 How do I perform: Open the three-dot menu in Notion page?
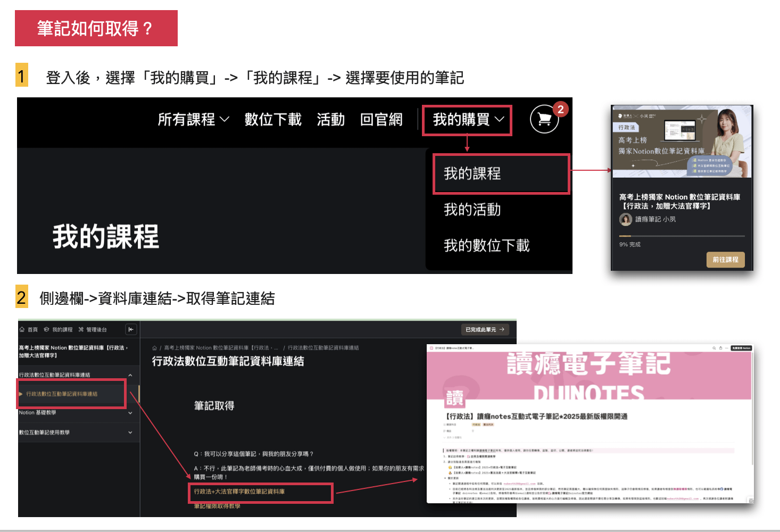click(727, 348)
